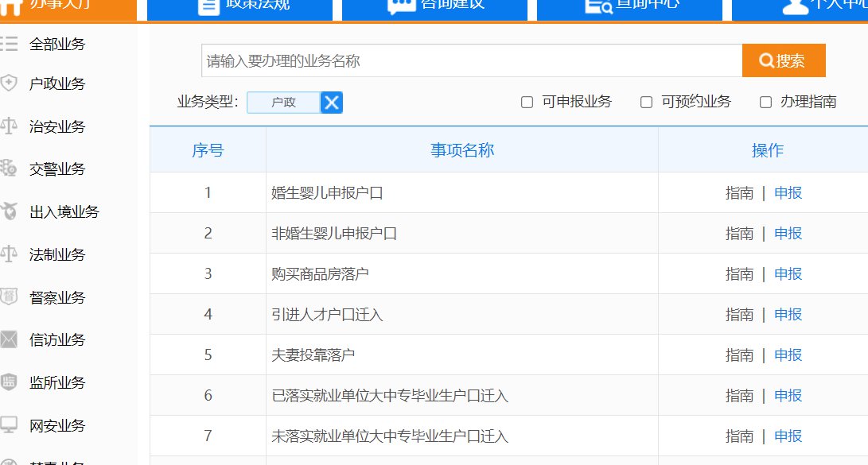Open the 个人中心 tab

click(x=800, y=10)
